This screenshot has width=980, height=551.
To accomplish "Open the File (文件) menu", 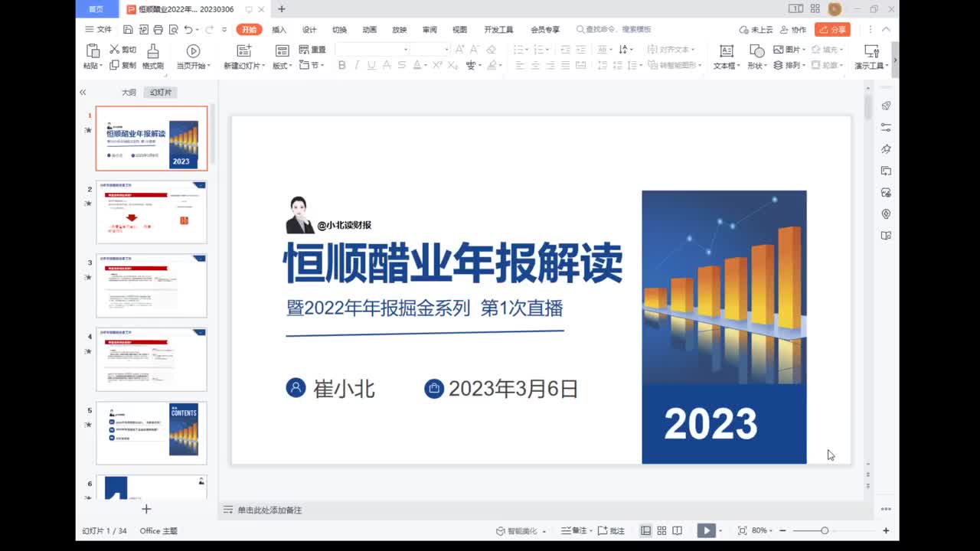I will click(99, 29).
